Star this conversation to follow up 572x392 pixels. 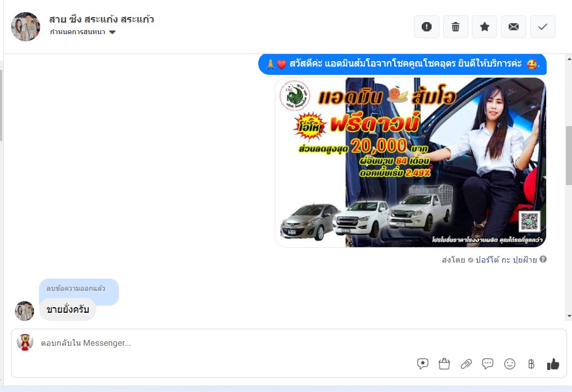484,26
